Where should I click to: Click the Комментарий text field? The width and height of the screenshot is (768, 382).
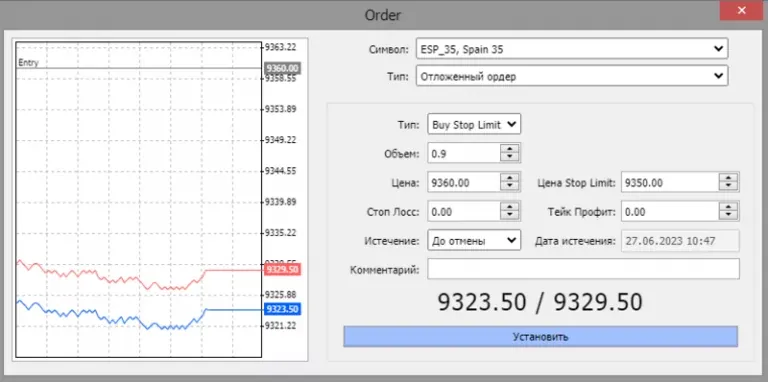(x=583, y=269)
